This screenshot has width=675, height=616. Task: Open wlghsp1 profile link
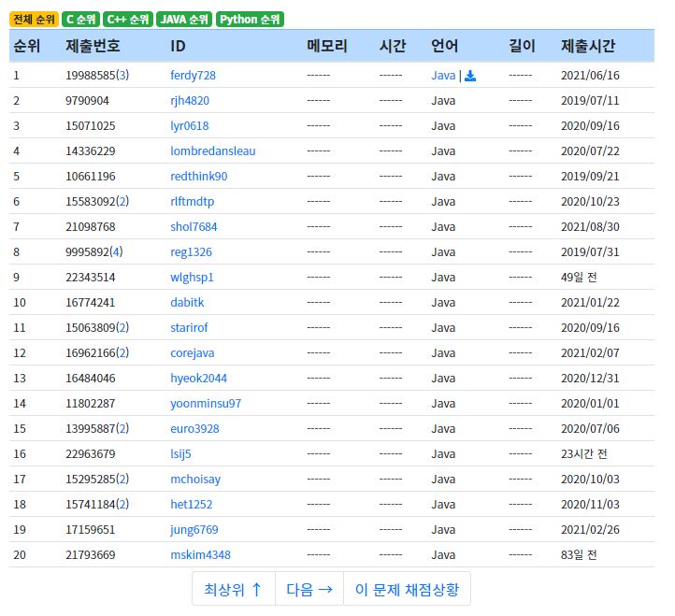coord(192,278)
